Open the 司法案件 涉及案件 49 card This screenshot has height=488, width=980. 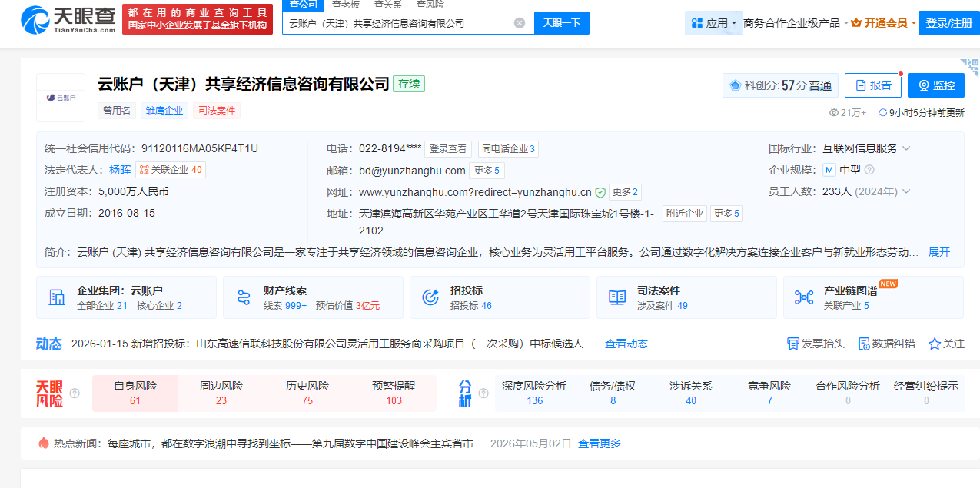[686, 297]
